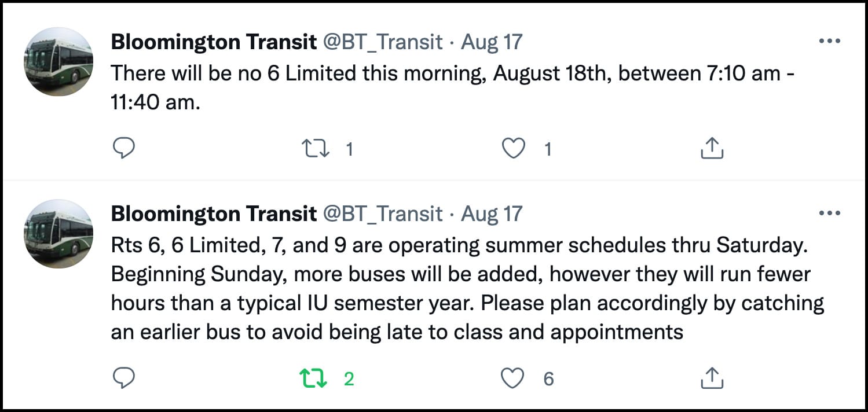Image resolution: width=868 pixels, height=412 pixels.
Task: Open @BT_Transit handle in first tweet
Action: point(383,42)
